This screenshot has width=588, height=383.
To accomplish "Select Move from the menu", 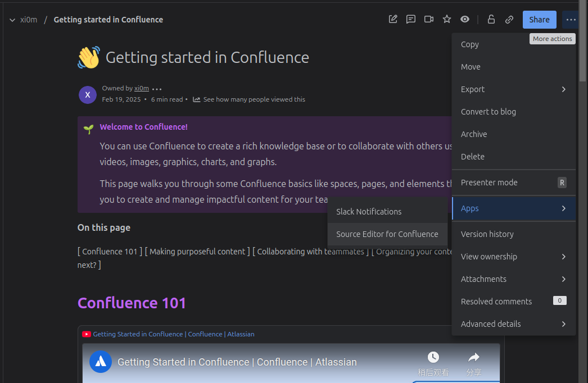I will tap(513, 67).
